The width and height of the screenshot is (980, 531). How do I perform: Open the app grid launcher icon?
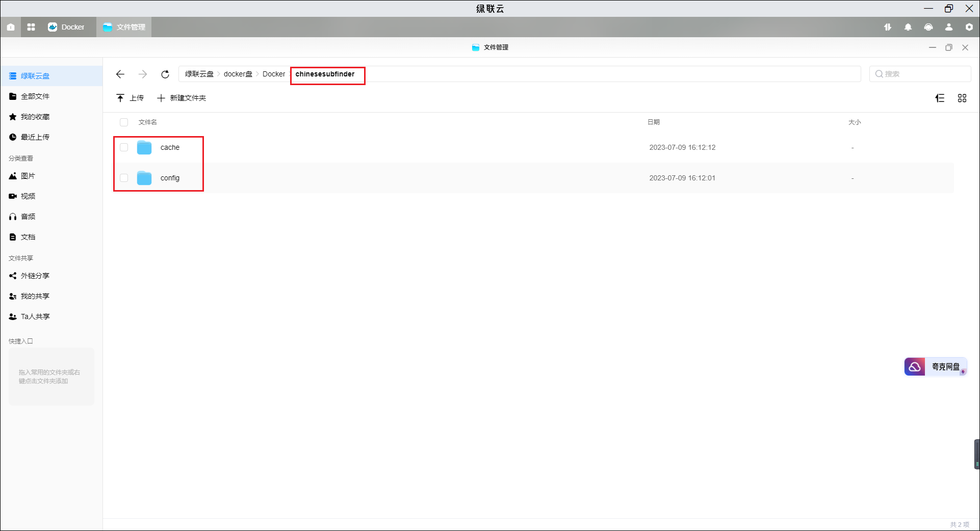tap(31, 27)
